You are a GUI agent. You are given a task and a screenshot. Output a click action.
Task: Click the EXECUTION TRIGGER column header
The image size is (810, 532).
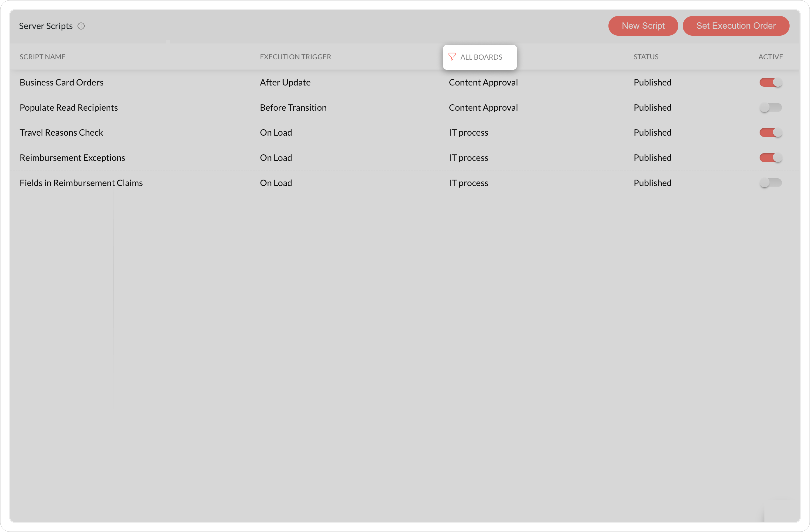[x=295, y=57]
